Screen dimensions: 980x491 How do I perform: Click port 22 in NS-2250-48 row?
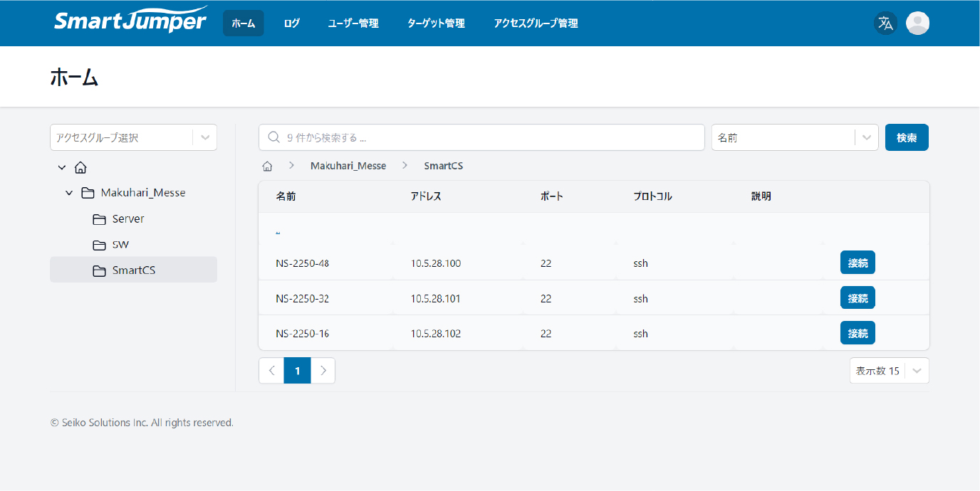546,263
